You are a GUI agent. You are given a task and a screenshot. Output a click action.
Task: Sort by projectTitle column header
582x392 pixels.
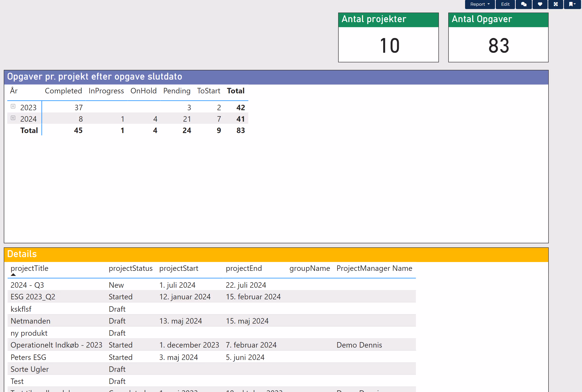29,268
